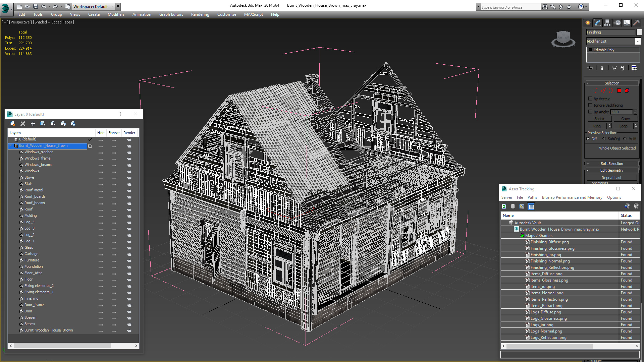Toggle render icon for Roof_metal layer
This screenshot has height=362, width=644.
coord(129,190)
